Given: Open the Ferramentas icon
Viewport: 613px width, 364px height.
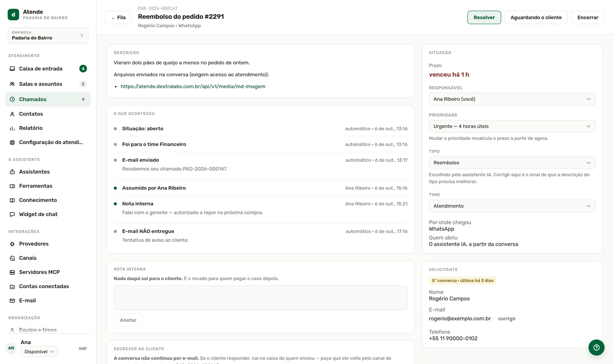Looking at the screenshot, I should pos(12,186).
